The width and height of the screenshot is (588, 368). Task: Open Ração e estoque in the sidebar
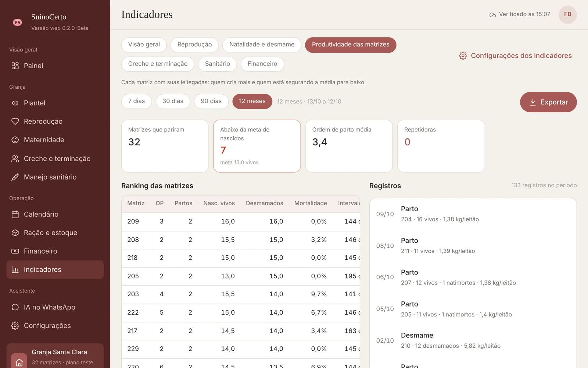coord(55,233)
